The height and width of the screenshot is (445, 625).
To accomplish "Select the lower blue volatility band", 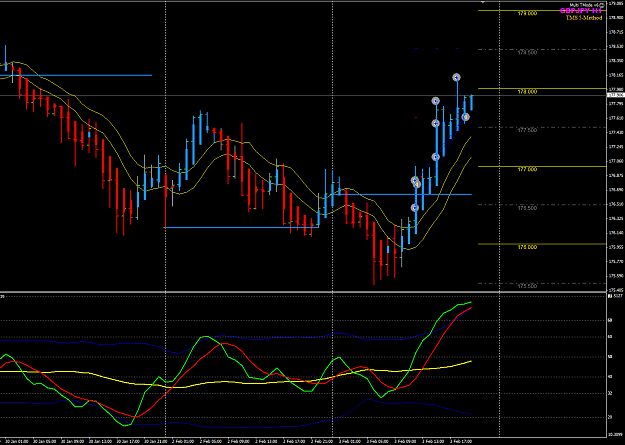I will point(239,427).
